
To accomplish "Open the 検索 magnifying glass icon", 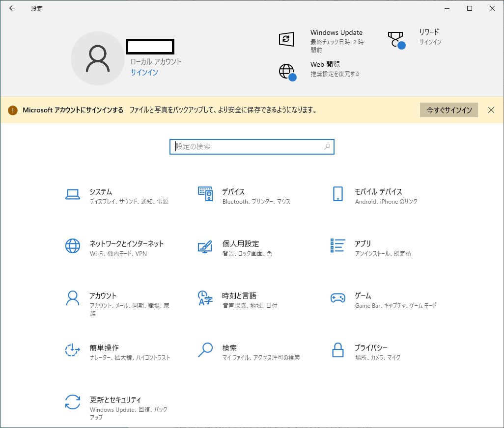I will click(205, 350).
